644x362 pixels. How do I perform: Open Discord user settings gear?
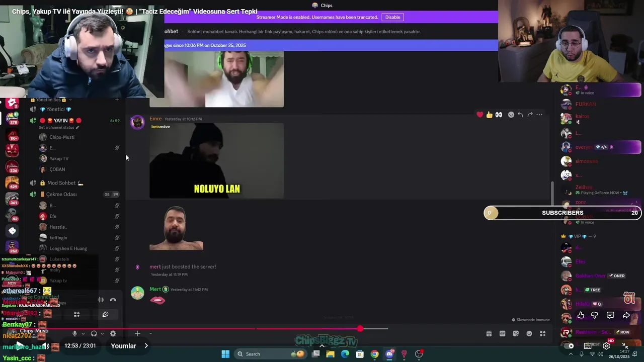pos(113,333)
